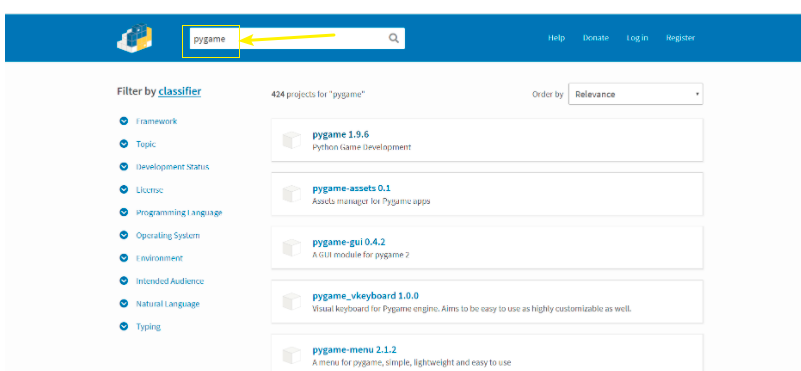The height and width of the screenshot is (371, 801).
Task: Click the chevron icon next to License
Action: click(x=124, y=190)
